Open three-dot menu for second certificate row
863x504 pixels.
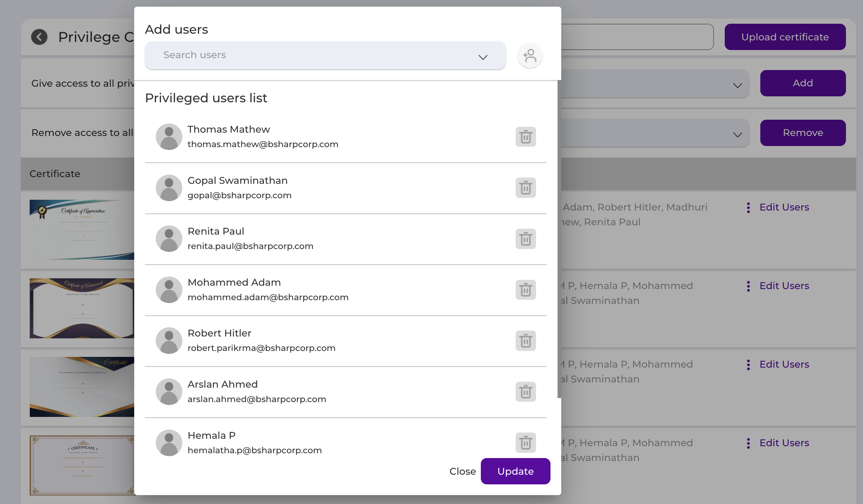[x=748, y=286]
